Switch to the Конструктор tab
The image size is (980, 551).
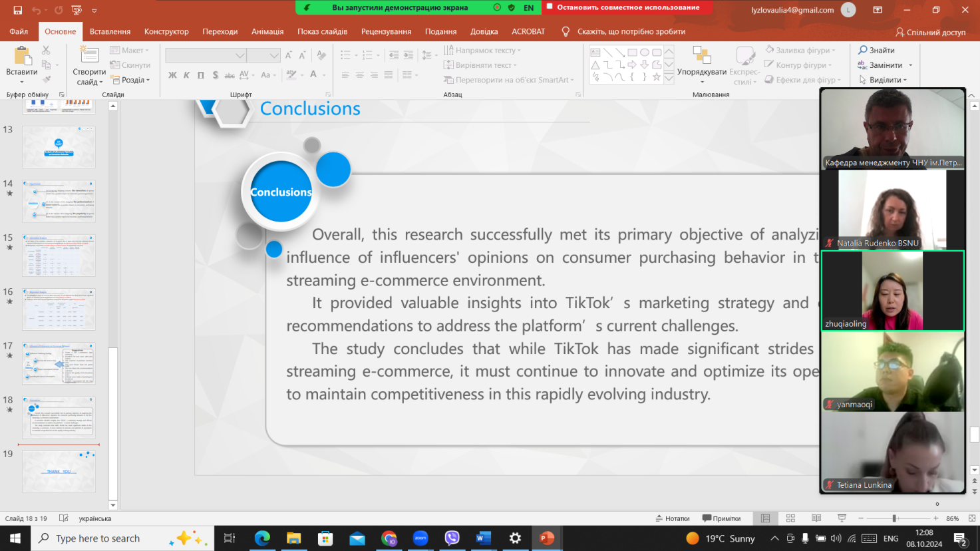(166, 31)
